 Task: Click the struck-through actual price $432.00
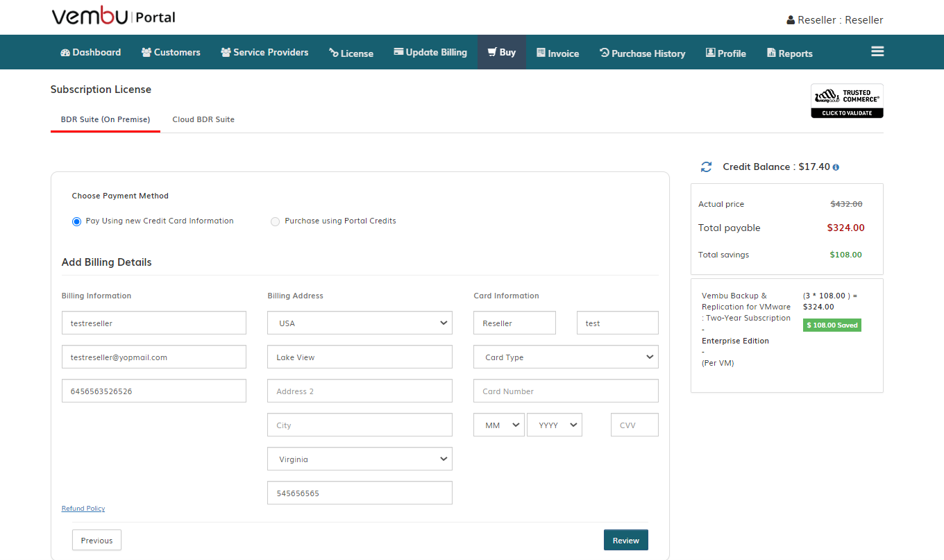tap(846, 204)
